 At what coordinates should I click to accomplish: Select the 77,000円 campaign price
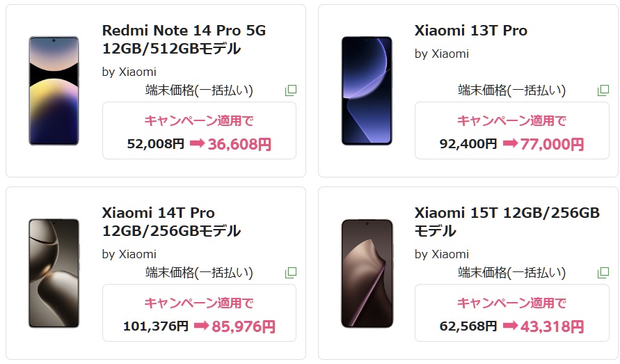click(x=552, y=144)
